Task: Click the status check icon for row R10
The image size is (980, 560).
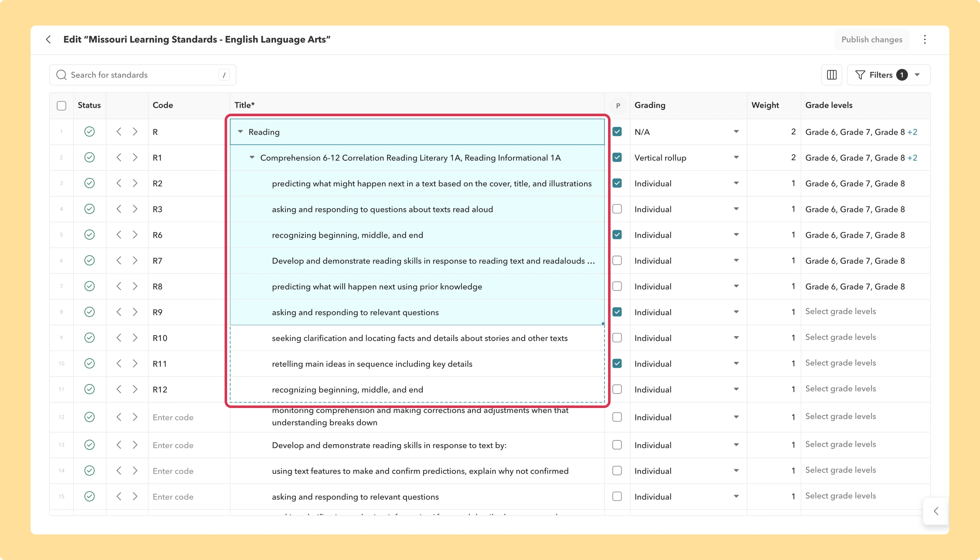Action: pos(89,338)
